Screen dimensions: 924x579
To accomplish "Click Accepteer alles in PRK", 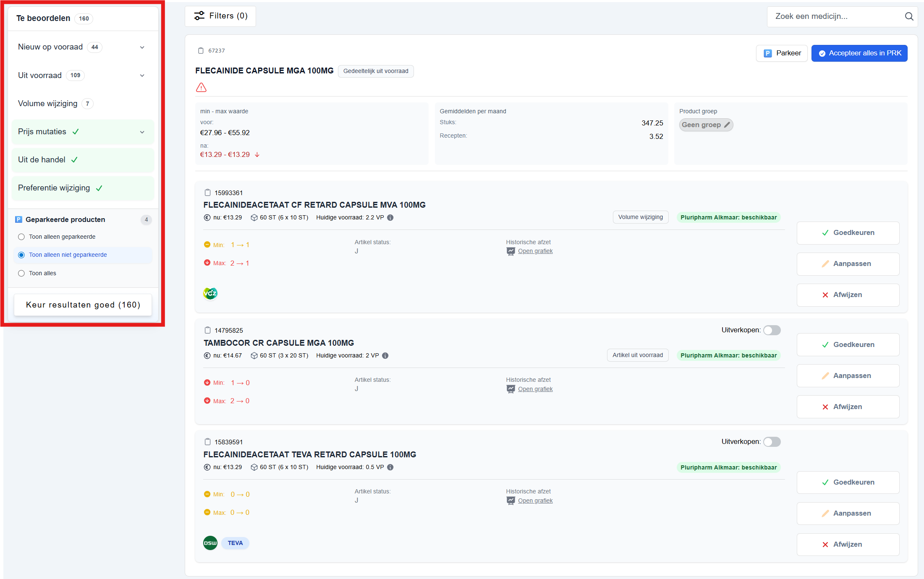I will (x=859, y=53).
